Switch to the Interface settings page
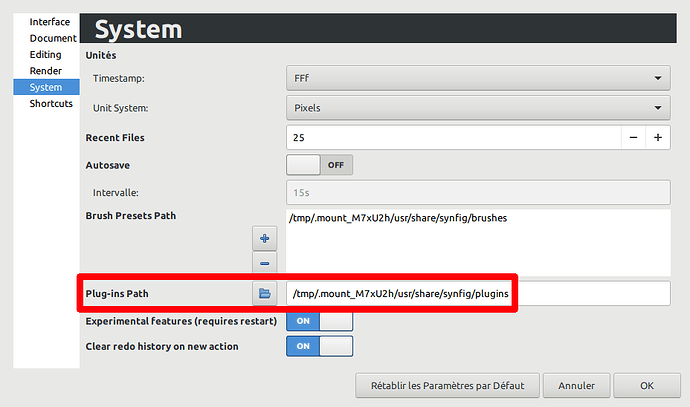The width and height of the screenshot is (690, 407). pos(49,22)
